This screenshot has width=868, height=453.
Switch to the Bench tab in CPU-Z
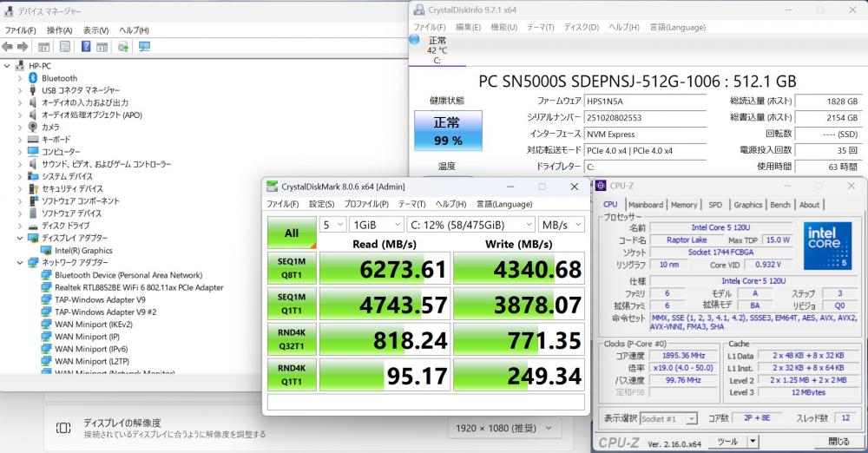[x=780, y=204]
